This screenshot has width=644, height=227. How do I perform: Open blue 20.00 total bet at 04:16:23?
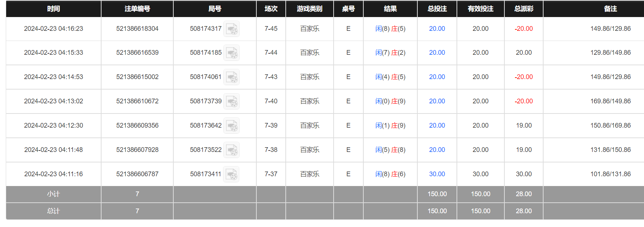(437, 29)
